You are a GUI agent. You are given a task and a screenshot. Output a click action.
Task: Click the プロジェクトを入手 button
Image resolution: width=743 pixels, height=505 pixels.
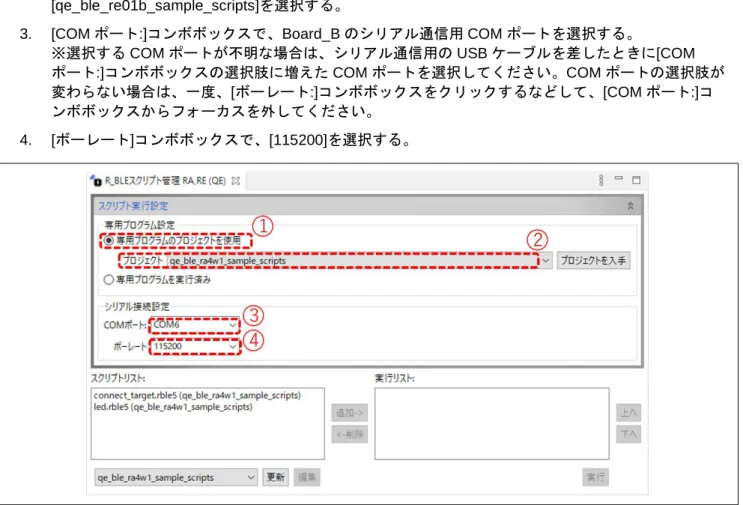[x=593, y=261]
